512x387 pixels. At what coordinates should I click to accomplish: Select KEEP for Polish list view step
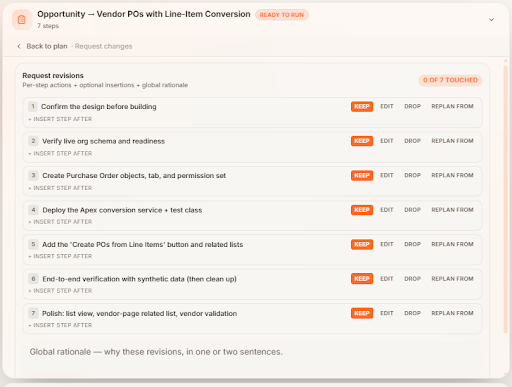click(x=362, y=313)
